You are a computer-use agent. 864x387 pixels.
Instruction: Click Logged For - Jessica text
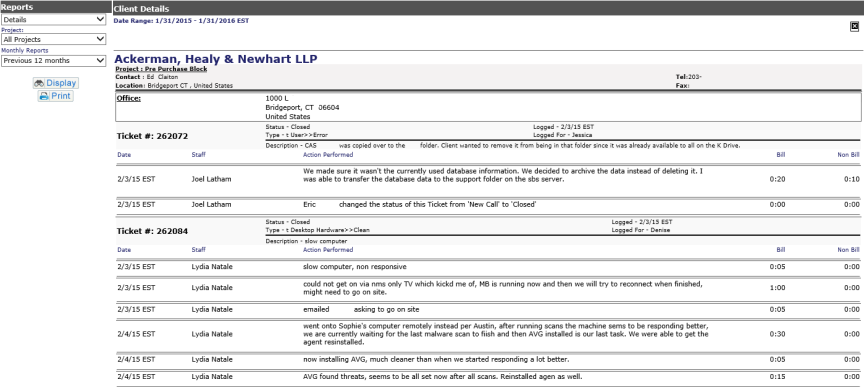[x=563, y=135]
